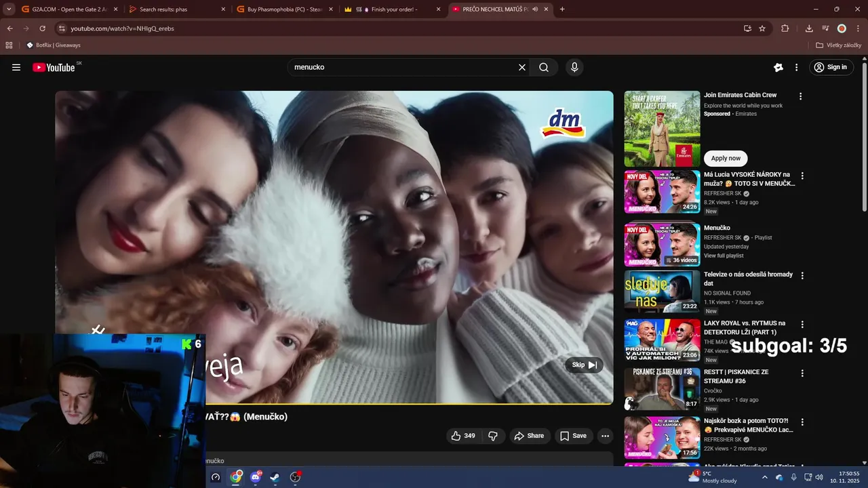Open options for LAKY ROYAL vs. RYTMUS video

point(802,325)
